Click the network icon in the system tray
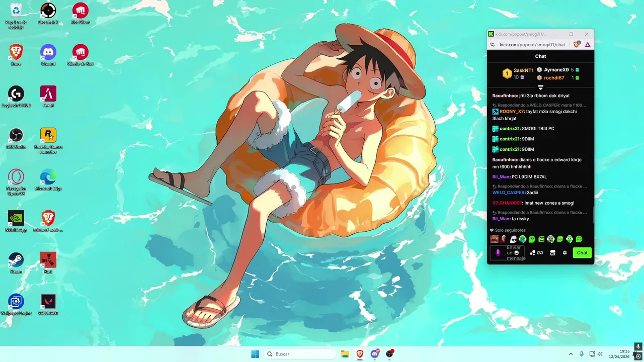644x362 pixels. 592,354
